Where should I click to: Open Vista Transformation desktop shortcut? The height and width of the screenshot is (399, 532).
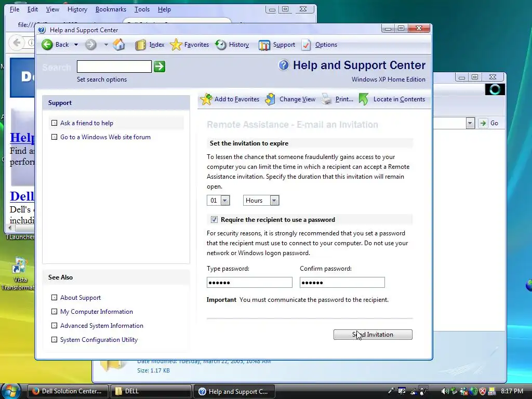coord(19,274)
